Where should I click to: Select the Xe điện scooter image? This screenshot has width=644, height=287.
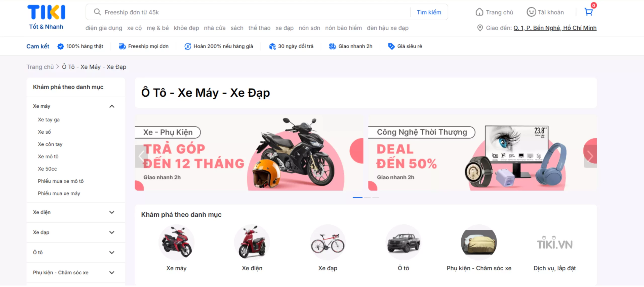click(252, 242)
